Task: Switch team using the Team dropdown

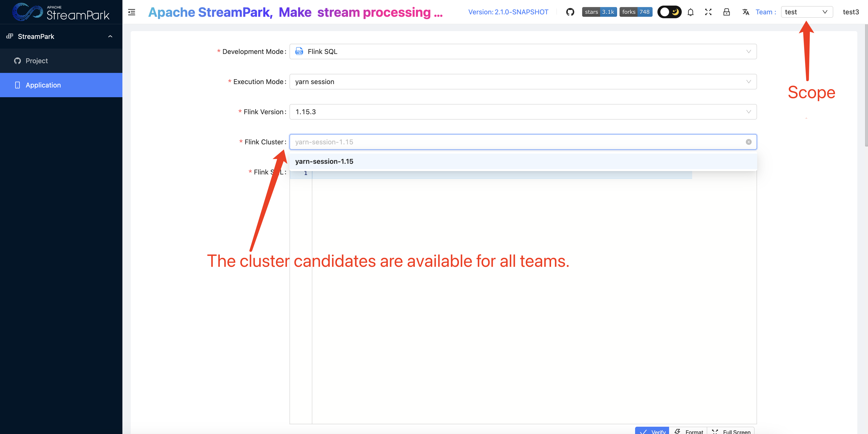Action: (x=806, y=12)
